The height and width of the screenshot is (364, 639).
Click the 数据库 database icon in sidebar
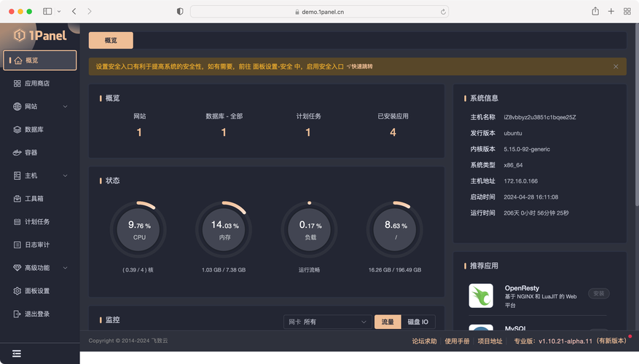pos(17,130)
